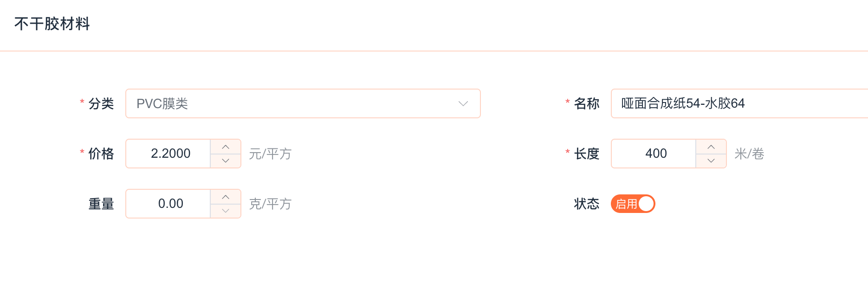The height and width of the screenshot is (296, 868).
Task: Decrease the 长度 length value
Action: 711,161
